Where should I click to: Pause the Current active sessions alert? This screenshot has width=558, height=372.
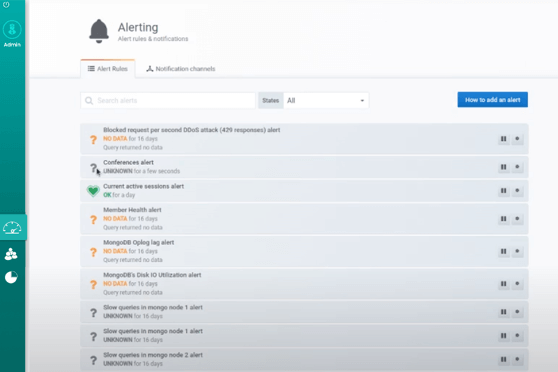pyautogui.click(x=504, y=191)
